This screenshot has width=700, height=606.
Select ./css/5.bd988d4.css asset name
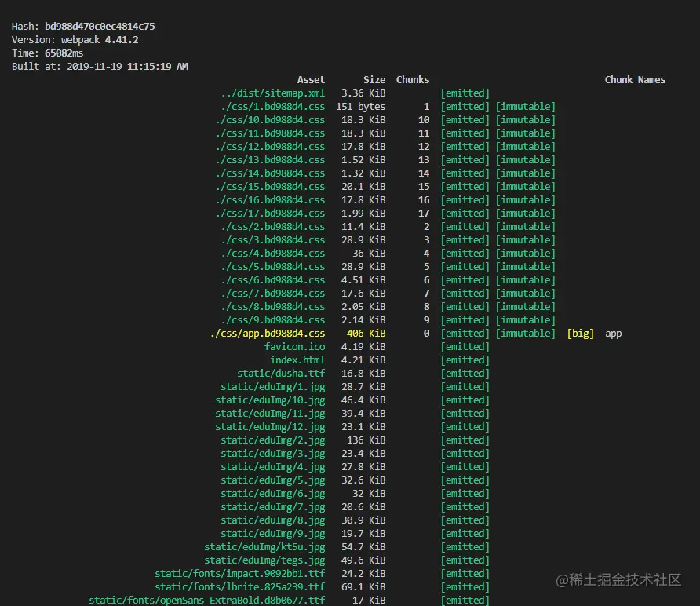[x=273, y=267]
